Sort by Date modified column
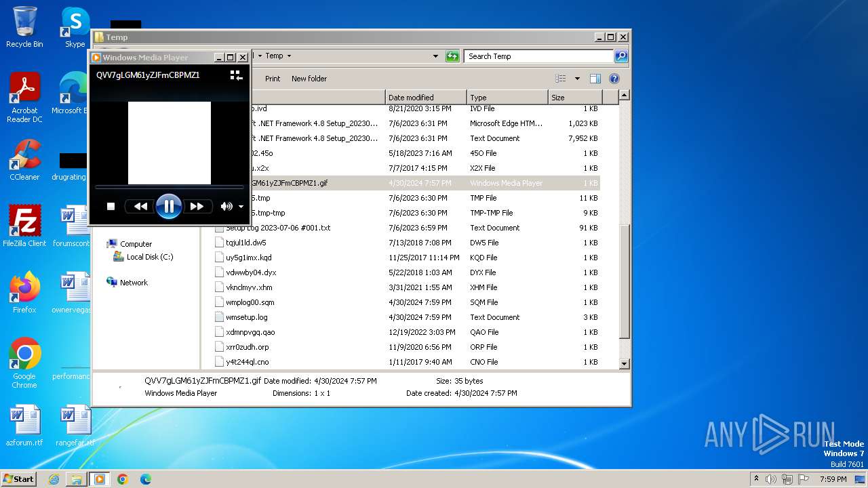Viewport: 868px width, 488px height. click(x=426, y=98)
